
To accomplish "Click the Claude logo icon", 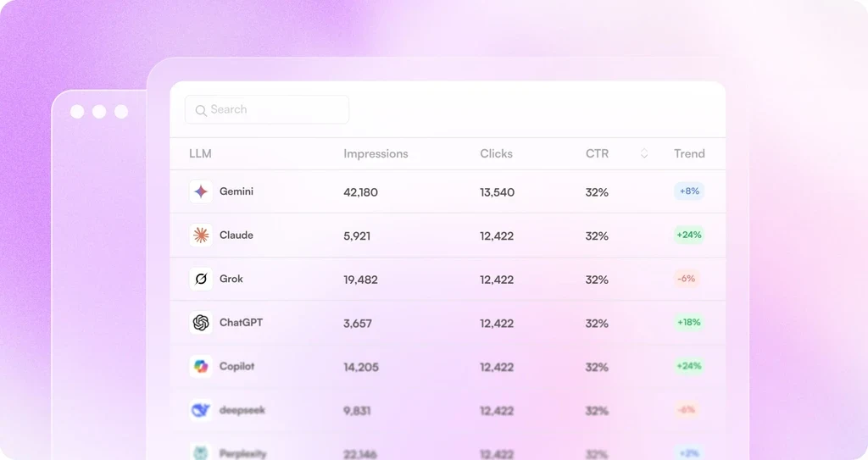I will click(201, 236).
